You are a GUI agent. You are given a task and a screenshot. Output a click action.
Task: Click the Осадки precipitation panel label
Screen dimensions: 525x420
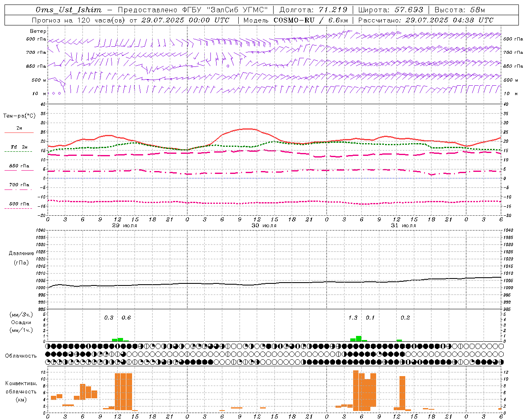click(21, 322)
